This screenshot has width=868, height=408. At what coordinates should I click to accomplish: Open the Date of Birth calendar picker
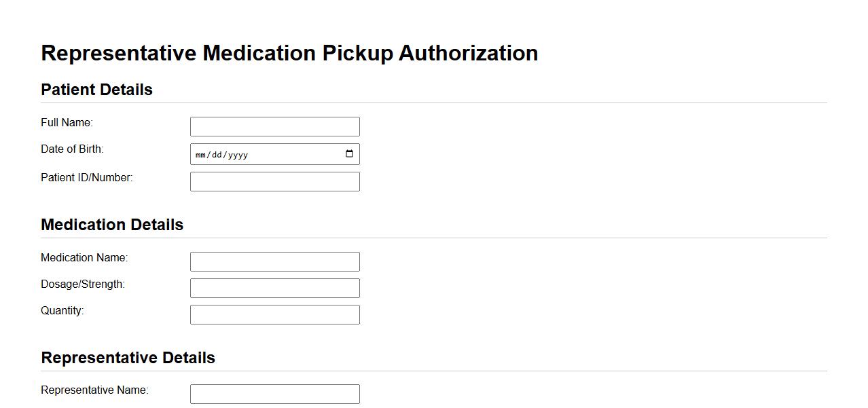(x=349, y=154)
